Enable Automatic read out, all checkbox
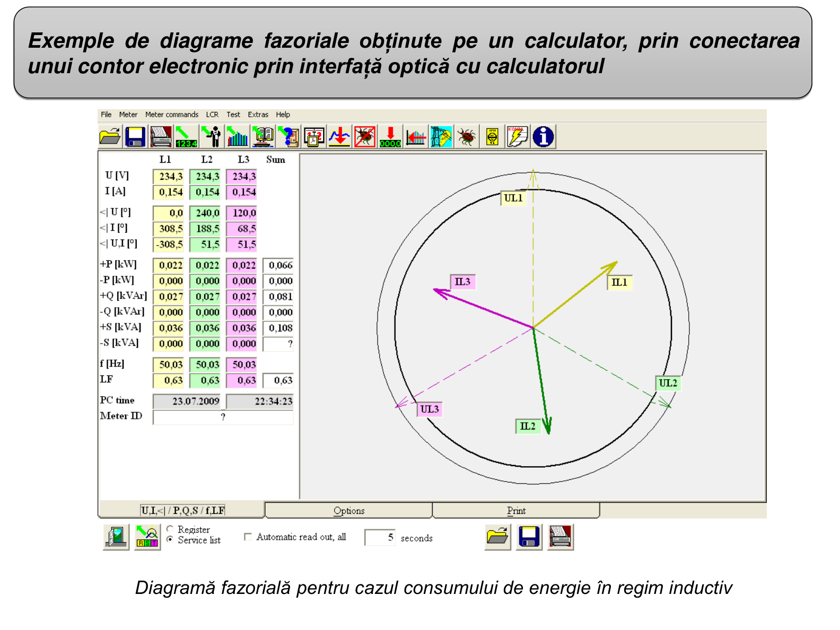The height and width of the screenshot is (630, 840). coord(248,537)
